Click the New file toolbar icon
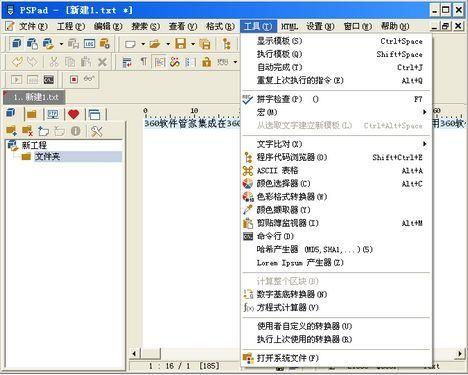The width and height of the screenshot is (468, 375). (130, 44)
